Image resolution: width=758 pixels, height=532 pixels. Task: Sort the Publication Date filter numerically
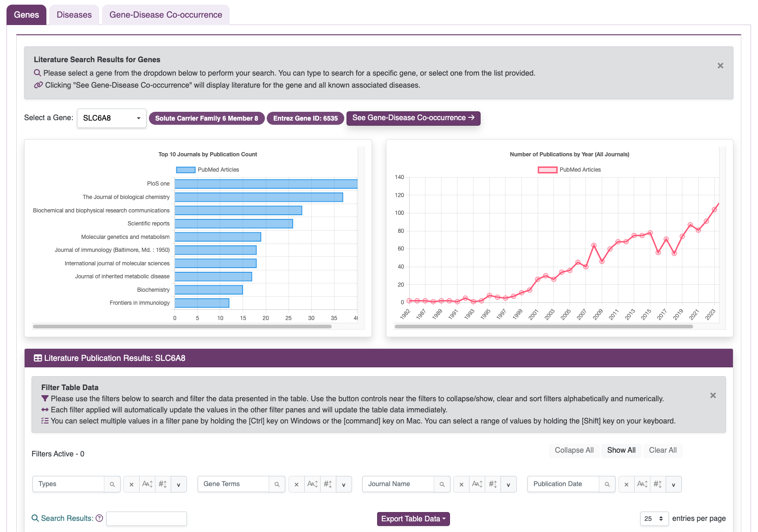657,484
